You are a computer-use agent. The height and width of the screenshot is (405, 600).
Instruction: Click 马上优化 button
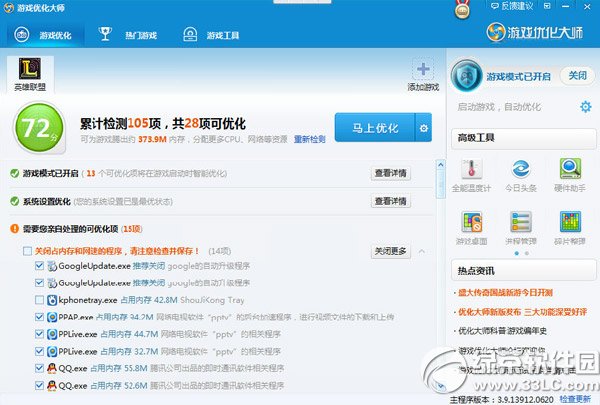point(375,128)
